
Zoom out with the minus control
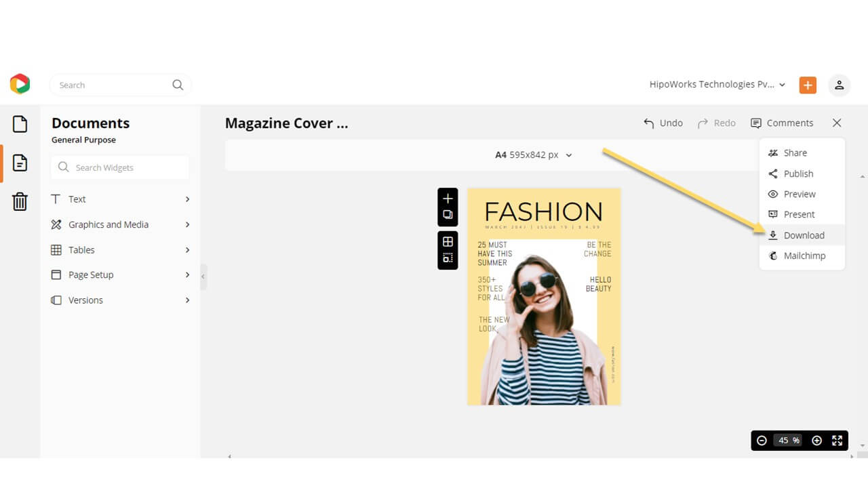(762, 441)
